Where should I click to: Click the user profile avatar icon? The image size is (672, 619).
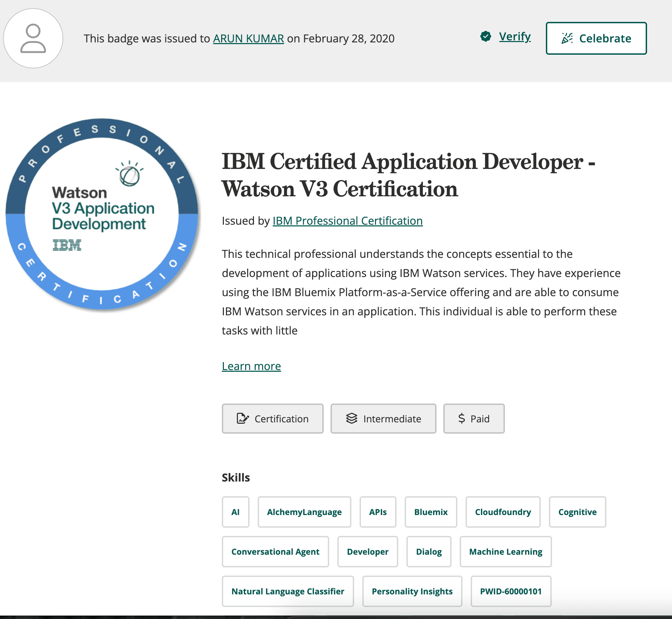coord(33,38)
